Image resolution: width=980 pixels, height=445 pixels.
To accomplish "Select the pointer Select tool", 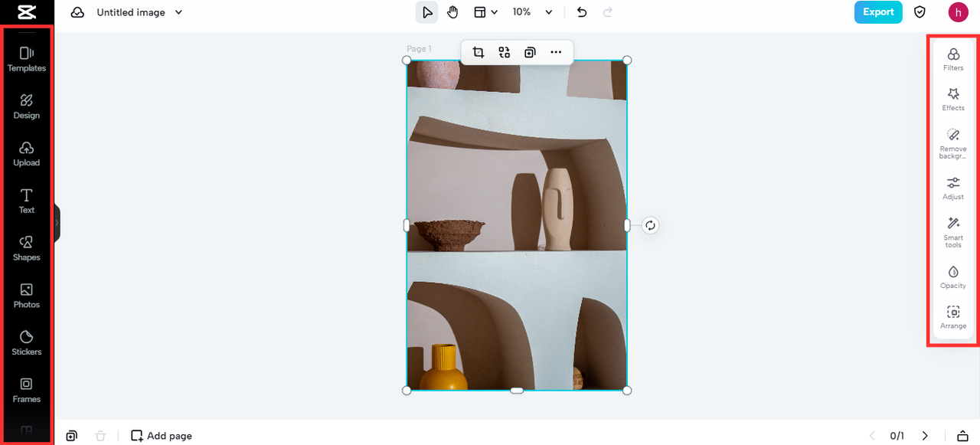I will coord(426,12).
